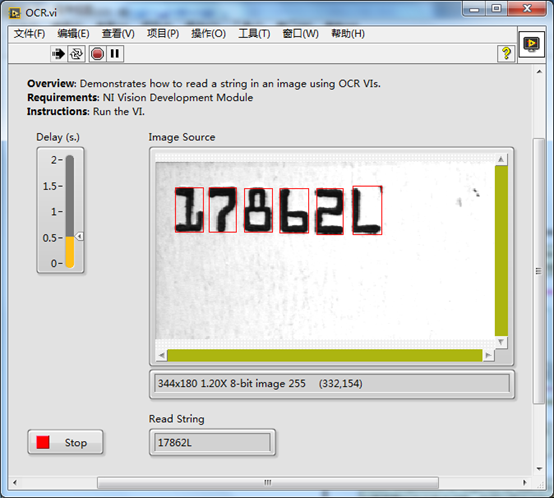
Task: Open the yellow context help question mark
Action: (506, 54)
